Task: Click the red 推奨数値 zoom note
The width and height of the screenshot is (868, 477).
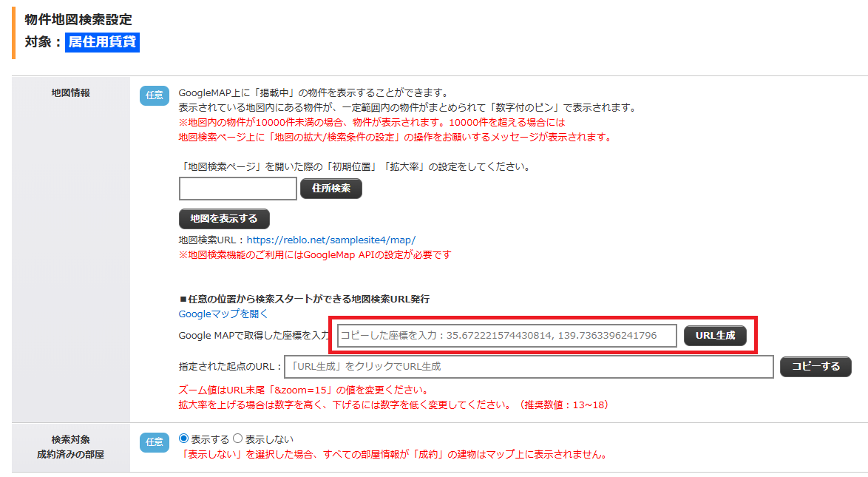Action: click(393, 405)
